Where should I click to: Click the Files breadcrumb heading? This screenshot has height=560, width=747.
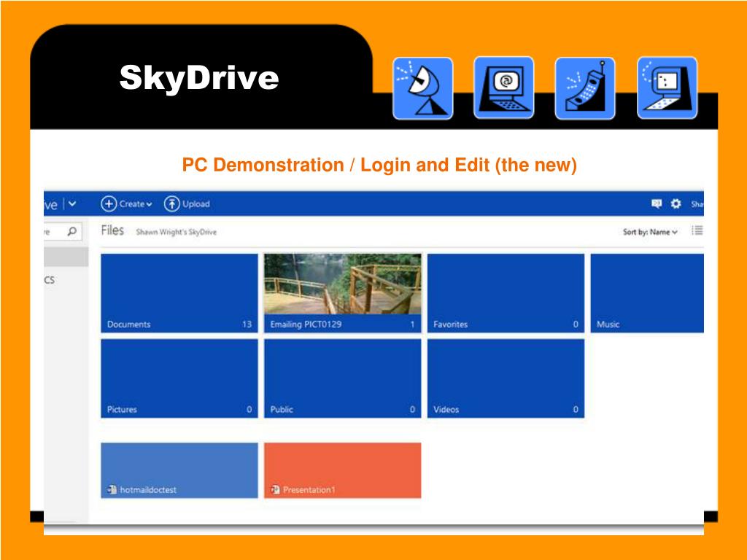click(112, 230)
